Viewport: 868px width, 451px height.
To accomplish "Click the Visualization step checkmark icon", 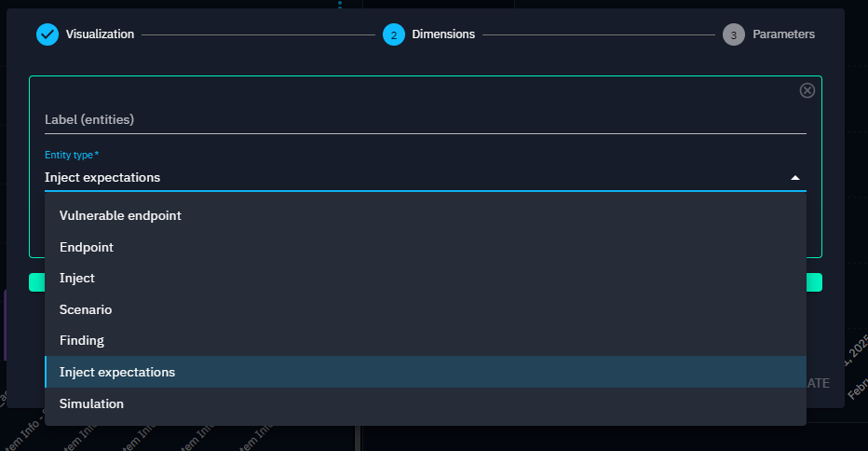I will [47, 34].
